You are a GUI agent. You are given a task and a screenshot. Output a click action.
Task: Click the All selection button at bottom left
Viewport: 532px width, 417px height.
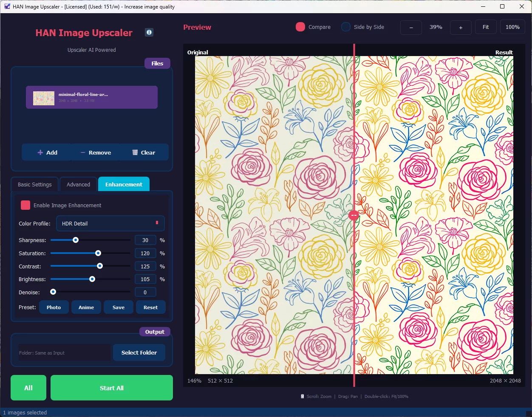[28, 388]
